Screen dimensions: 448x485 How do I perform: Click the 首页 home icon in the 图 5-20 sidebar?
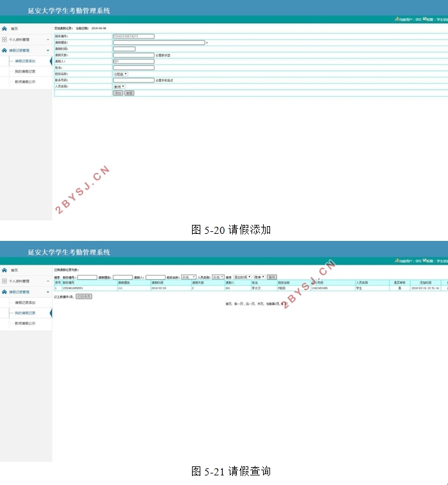pos(4,28)
